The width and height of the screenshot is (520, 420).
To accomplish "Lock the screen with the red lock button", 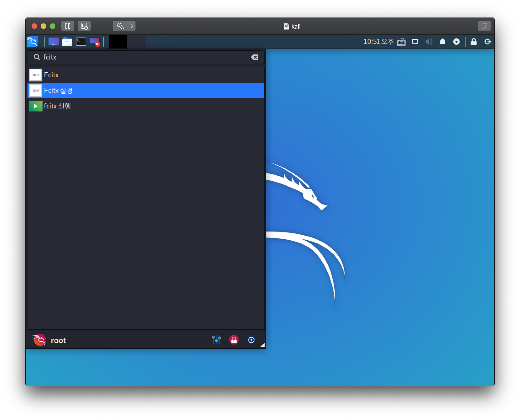I will pos(234,340).
